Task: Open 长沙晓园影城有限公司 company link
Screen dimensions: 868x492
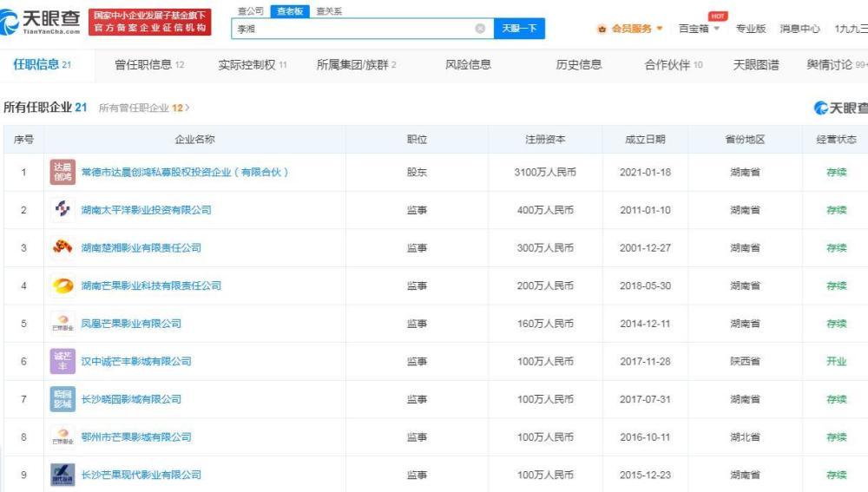Action: tap(131, 399)
